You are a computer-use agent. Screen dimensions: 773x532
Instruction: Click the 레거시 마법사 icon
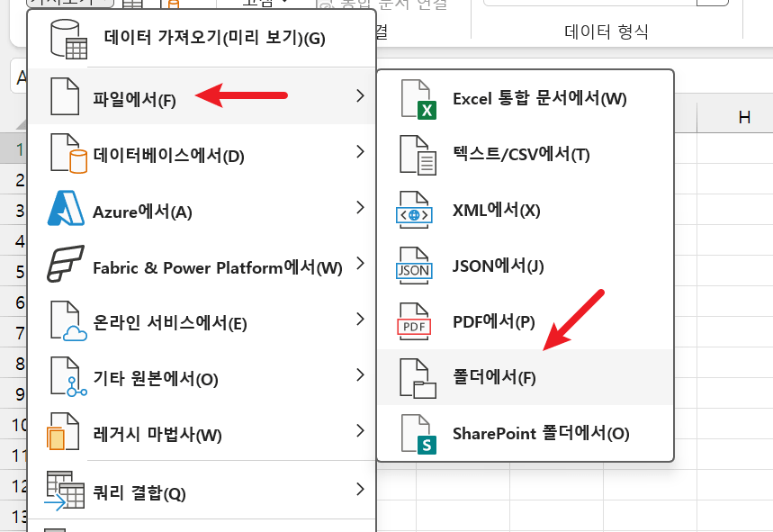(x=63, y=431)
